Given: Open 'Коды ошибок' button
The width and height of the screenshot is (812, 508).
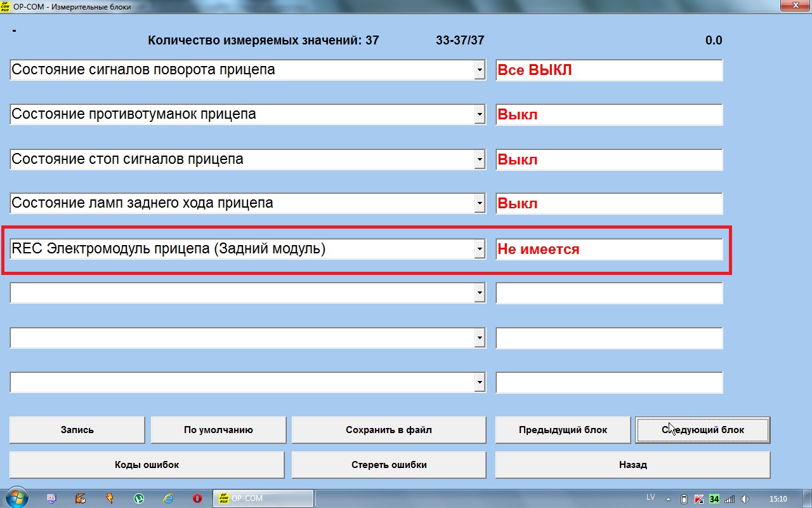Looking at the screenshot, I should [147, 465].
